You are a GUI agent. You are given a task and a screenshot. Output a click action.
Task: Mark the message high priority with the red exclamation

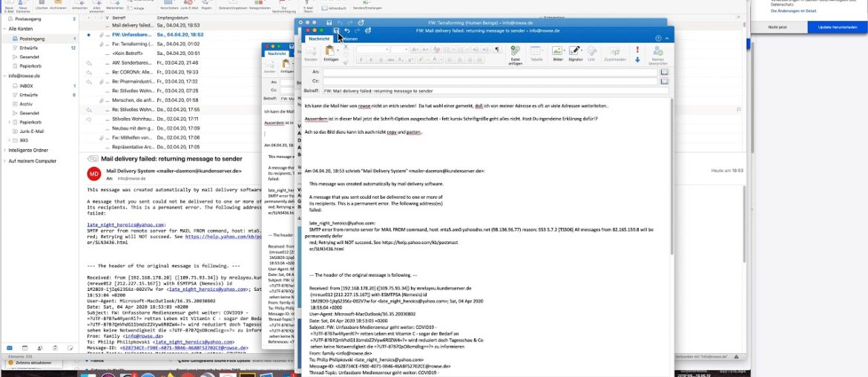tap(637, 49)
